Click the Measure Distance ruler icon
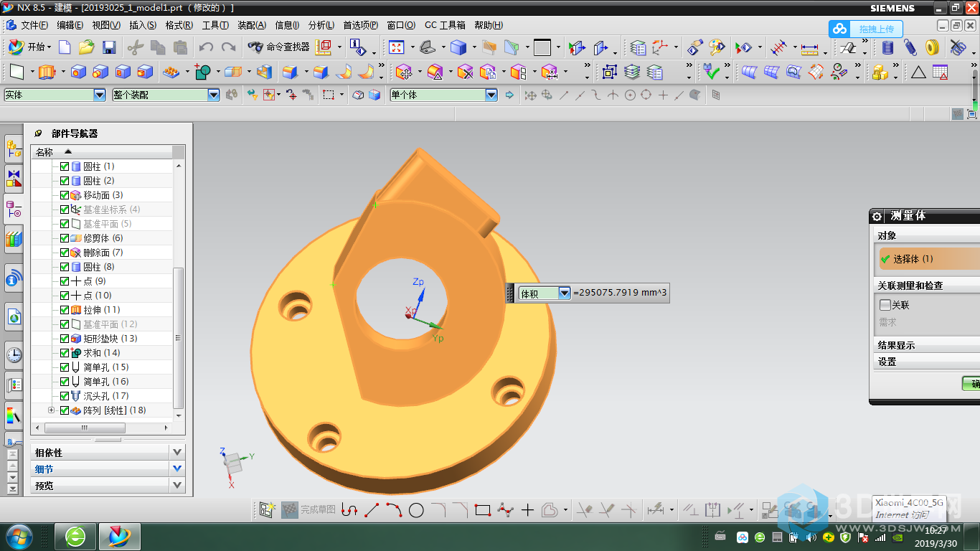980x551 pixels. [x=809, y=48]
